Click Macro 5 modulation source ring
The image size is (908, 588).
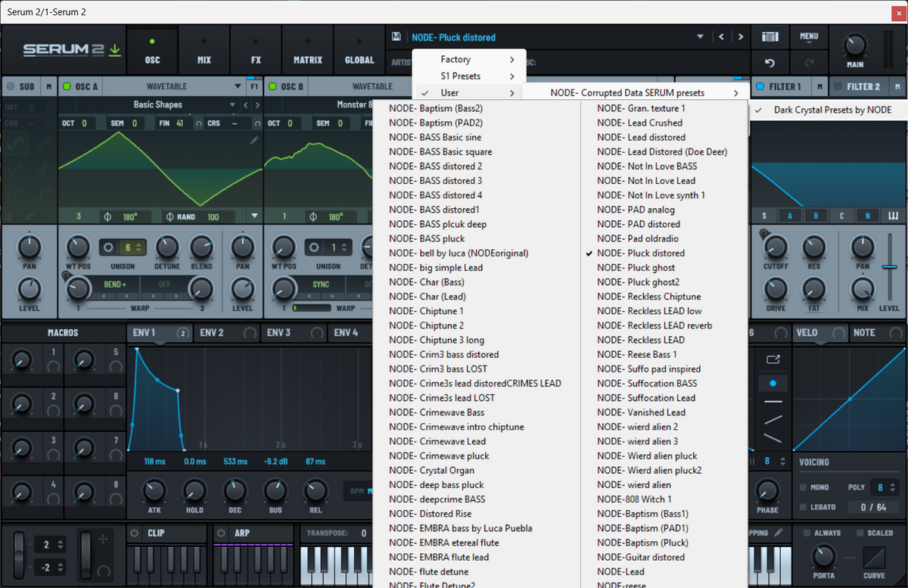pyautogui.click(x=115, y=367)
